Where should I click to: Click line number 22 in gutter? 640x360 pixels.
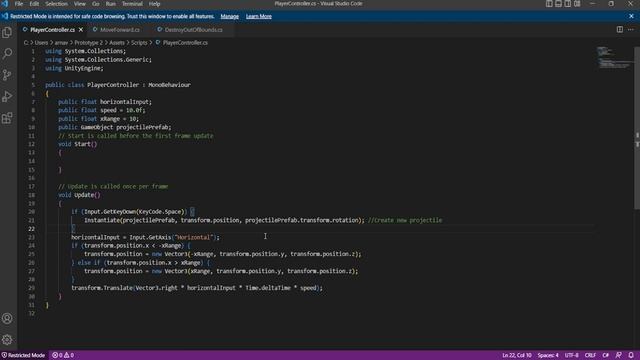click(x=31, y=229)
